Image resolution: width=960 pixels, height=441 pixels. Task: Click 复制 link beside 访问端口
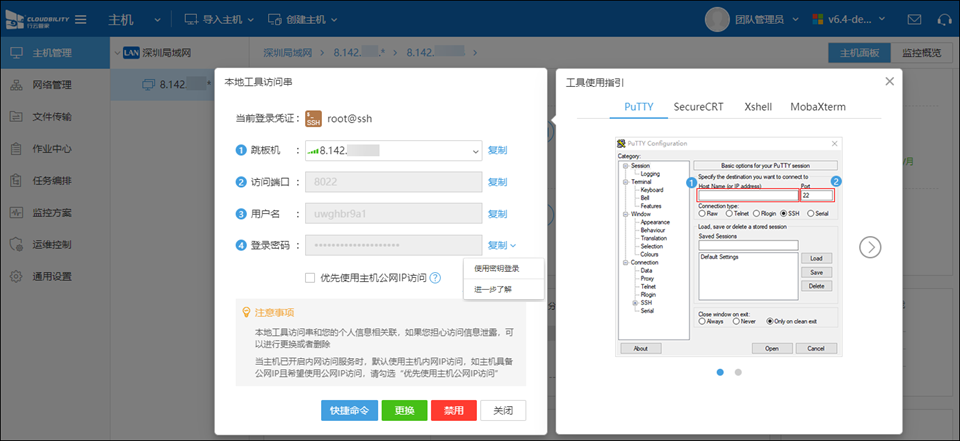point(497,182)
